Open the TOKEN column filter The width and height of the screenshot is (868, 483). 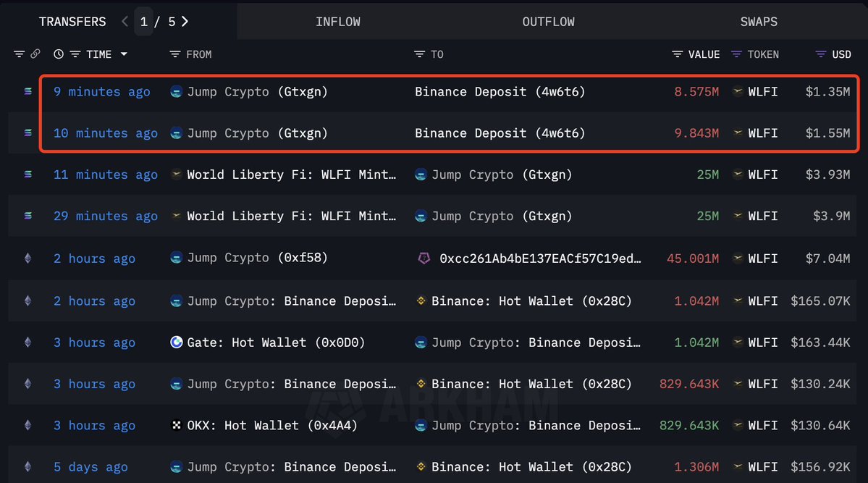[737, 54]
